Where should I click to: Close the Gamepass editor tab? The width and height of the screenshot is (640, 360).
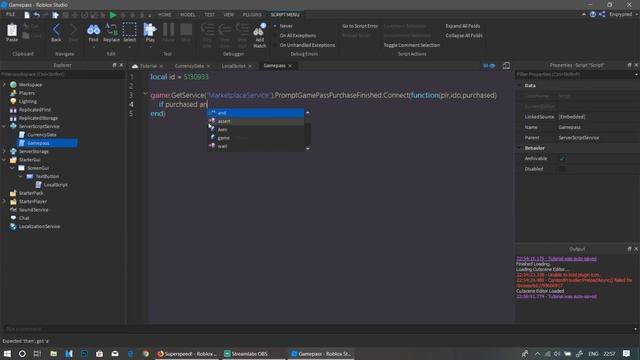(x=290, y=66)
